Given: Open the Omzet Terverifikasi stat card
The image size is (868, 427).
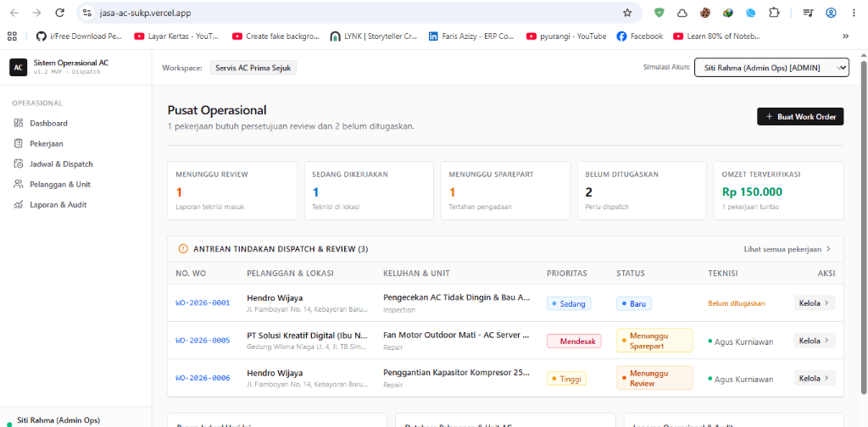Looking at the screenshot, I should [778, 191].
